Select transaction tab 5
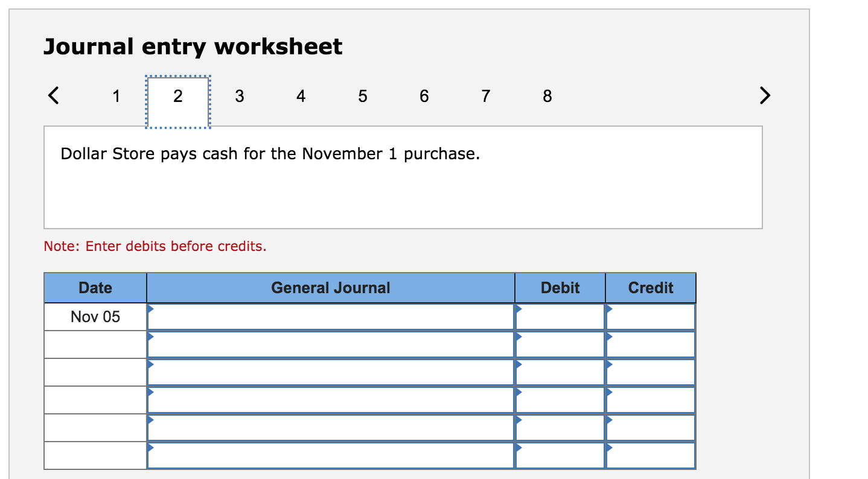This screenshot has width=868, height=479. point(362,95)
